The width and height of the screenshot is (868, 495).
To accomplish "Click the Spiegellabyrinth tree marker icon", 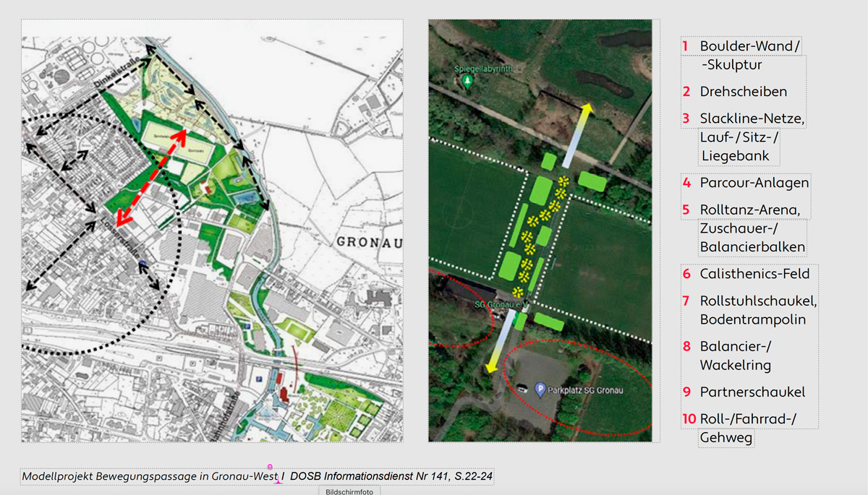I will coord(468,83).
